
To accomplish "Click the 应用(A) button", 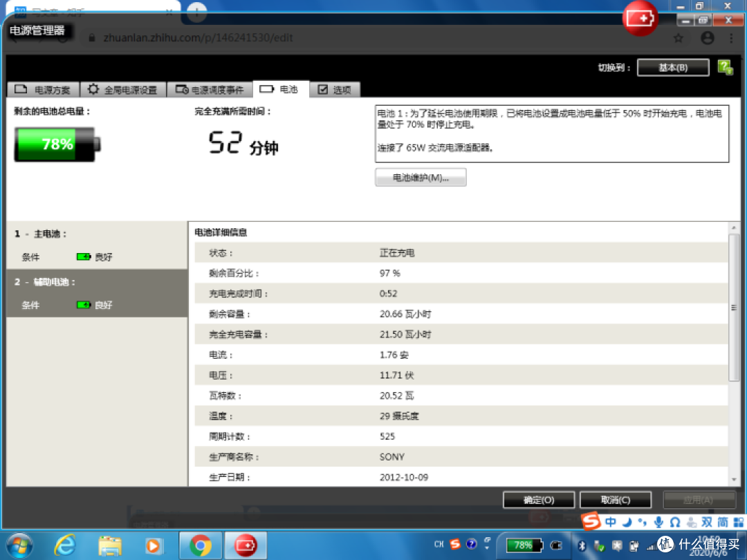I will tap(699, 500).
